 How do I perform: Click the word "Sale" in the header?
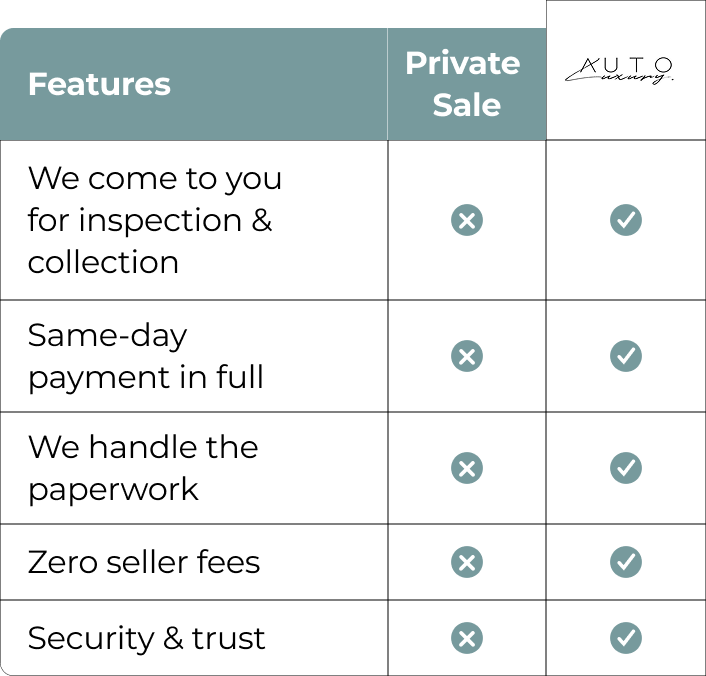467,105
